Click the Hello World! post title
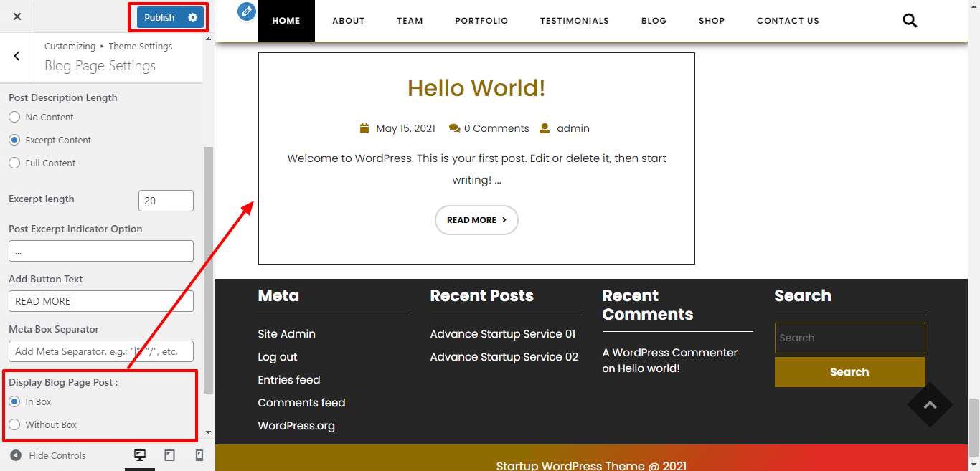 (x=476, y=88)
